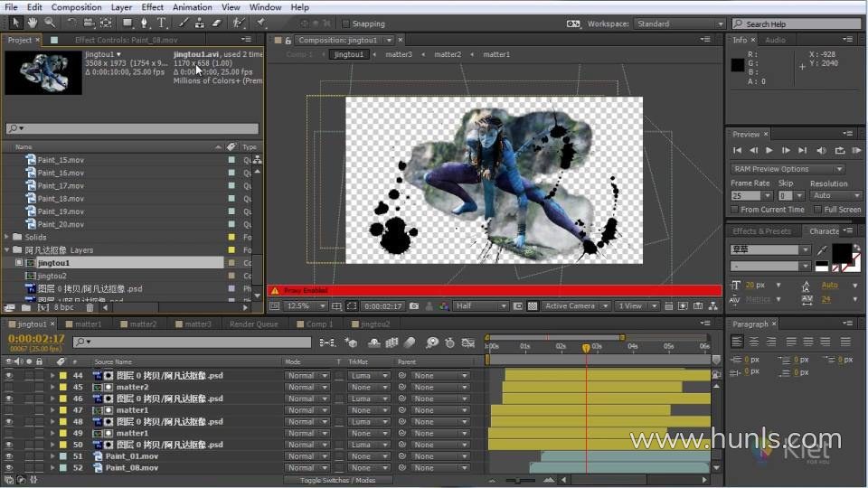Image resolution: width=868 pixels, height=488 pixels.
Task: Toggle visibility of Paint_01.mov layer 51
Action: point(8,455)
